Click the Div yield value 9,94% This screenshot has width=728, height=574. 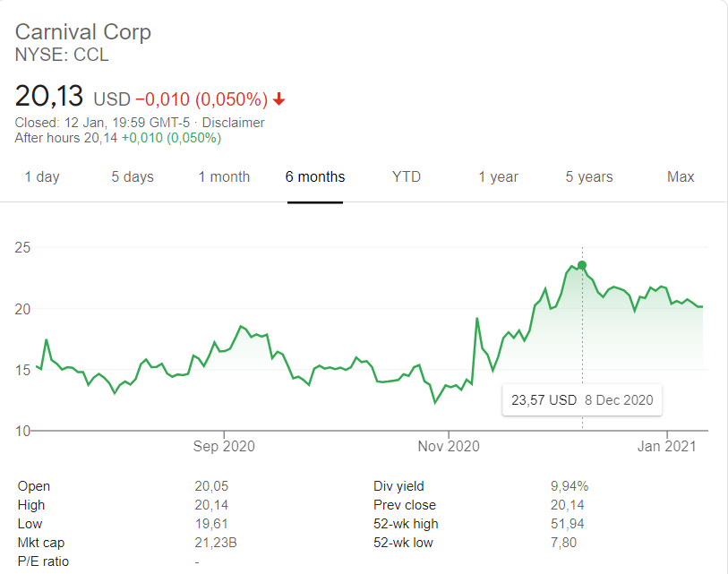pyautogui.click(x=570, y=486)
